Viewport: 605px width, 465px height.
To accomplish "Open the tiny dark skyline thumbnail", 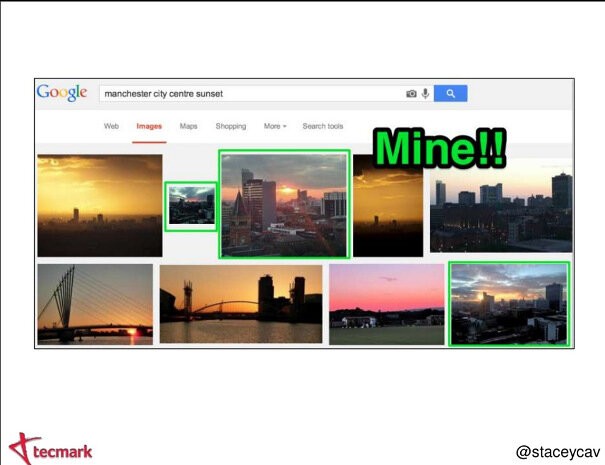I will 191,206.
